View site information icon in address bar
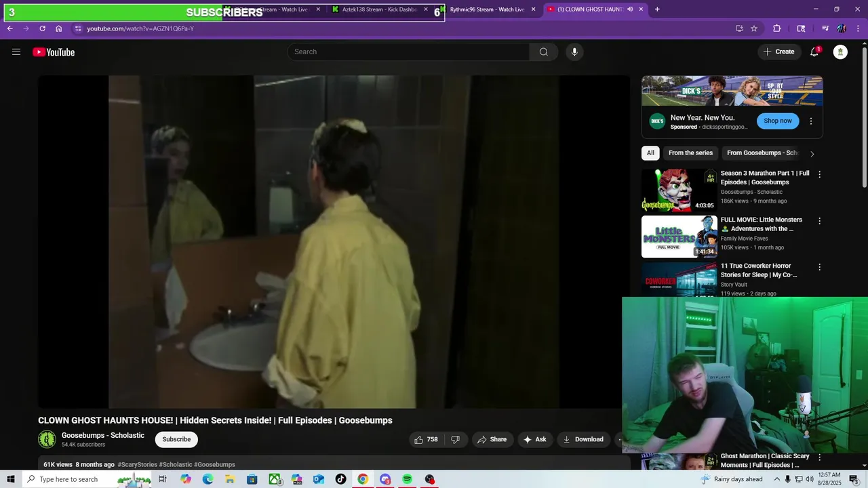Screen dimensions: 868x488 point(78,28)
